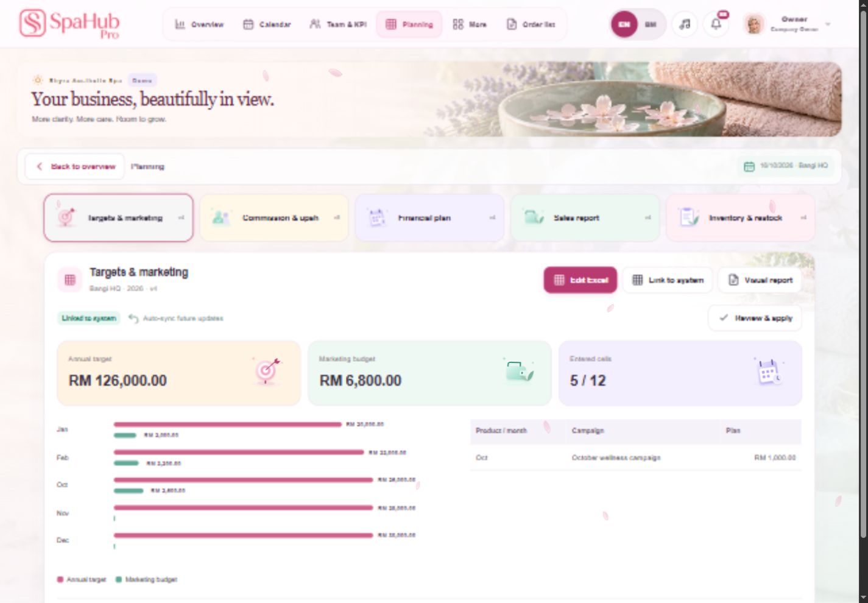The image size is (868, 603).
Task: Click the RM 126,000.00 annual target value
Action: click(118, 381)
